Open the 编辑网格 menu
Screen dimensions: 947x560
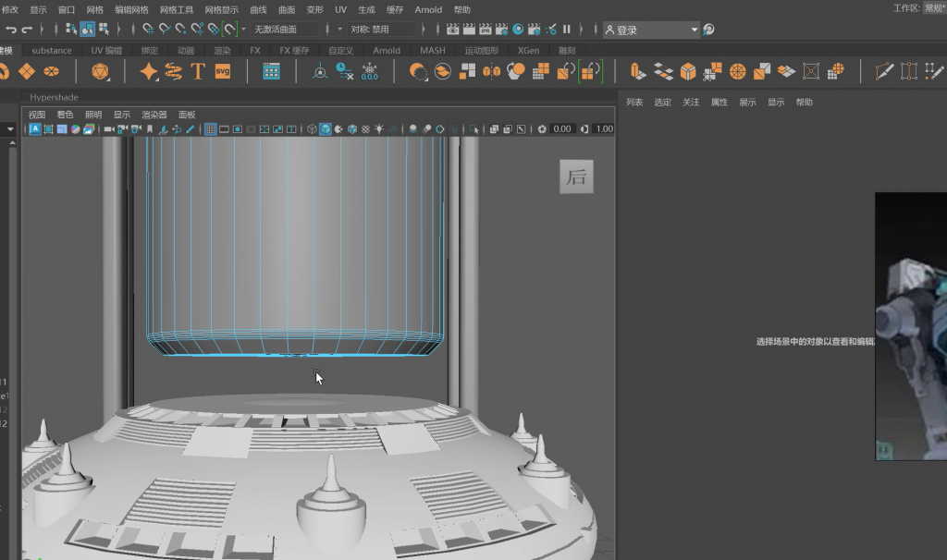(131, 9)
